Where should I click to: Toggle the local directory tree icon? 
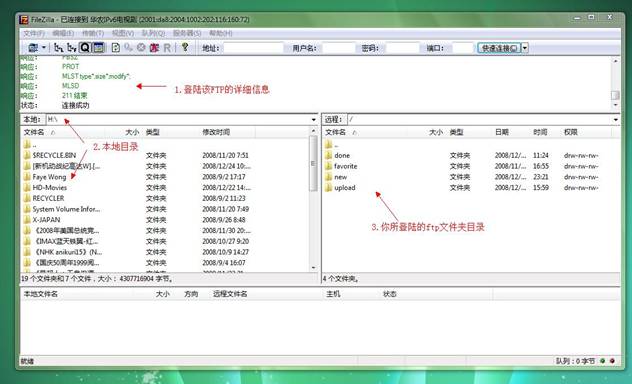(x=58, y=48)
